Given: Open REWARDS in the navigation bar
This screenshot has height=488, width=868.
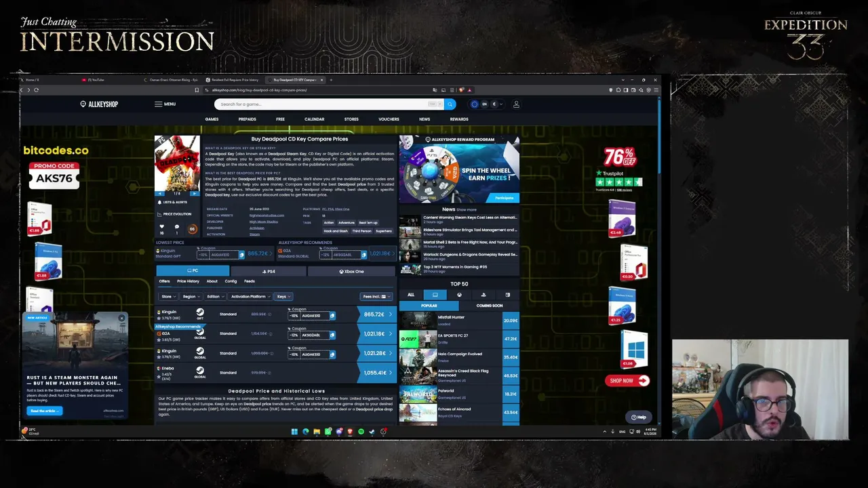Looking at the screenshot, I should (x=459, y=119).
